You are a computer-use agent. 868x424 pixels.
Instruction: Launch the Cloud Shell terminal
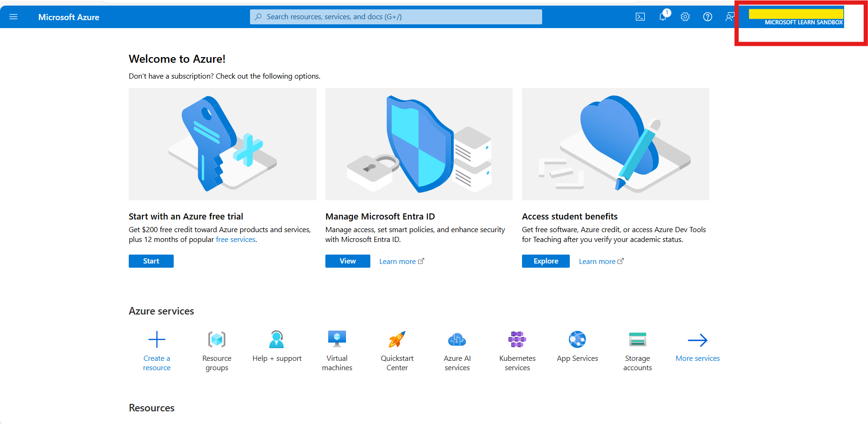(x=640, y=16)
